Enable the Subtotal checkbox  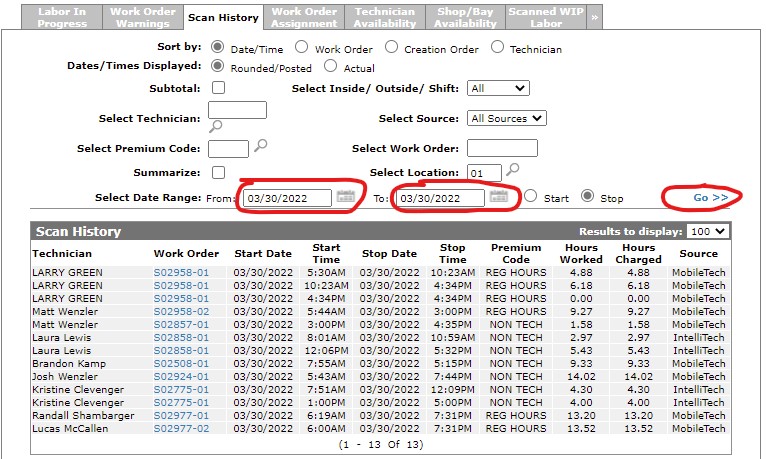point(218,88)
